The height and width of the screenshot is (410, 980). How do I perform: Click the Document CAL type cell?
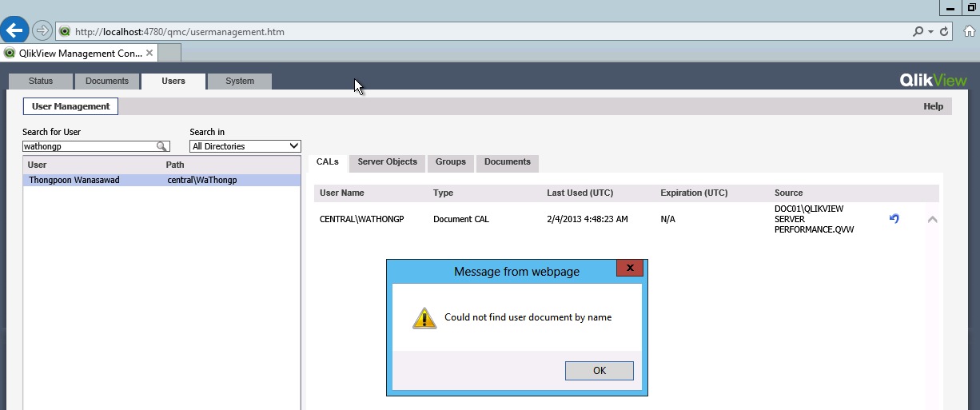(461, 219)
